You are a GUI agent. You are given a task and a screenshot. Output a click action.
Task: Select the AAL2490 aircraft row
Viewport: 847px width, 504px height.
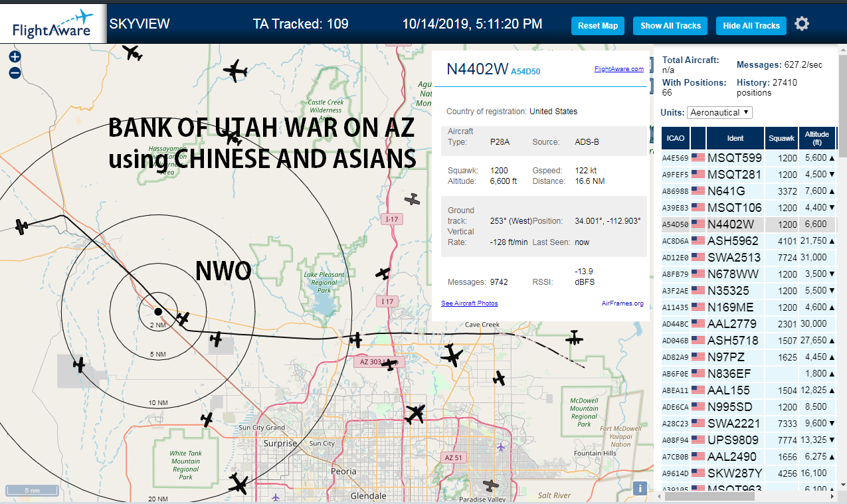click(749, 457)
